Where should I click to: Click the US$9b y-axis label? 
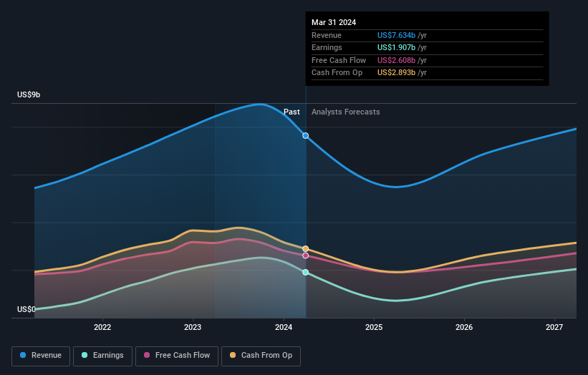tap(29, 94)
